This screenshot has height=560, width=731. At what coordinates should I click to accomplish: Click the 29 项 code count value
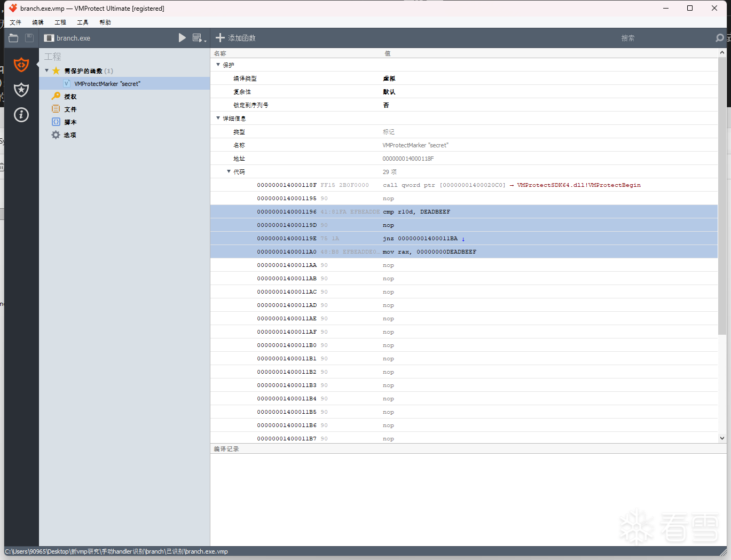coord(390,172)
